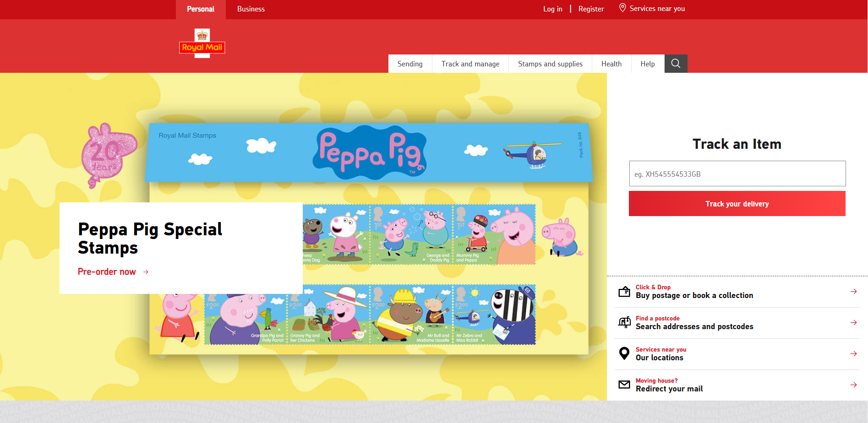The width and height of the screenshot is (868, 423).
Task: Click the Log in link
Action: (552, 9)
